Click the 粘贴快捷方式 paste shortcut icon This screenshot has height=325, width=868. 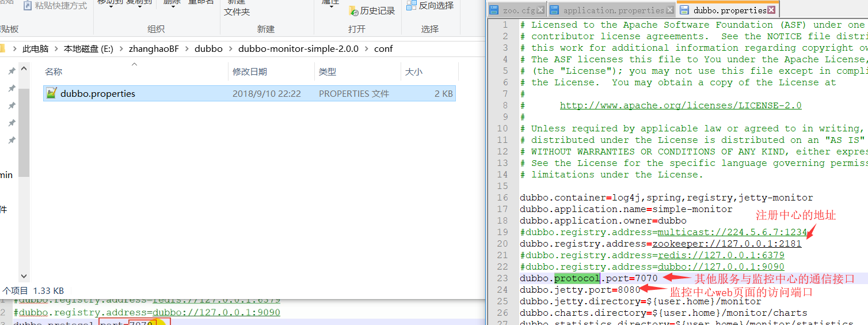click(x=28, y=5)
